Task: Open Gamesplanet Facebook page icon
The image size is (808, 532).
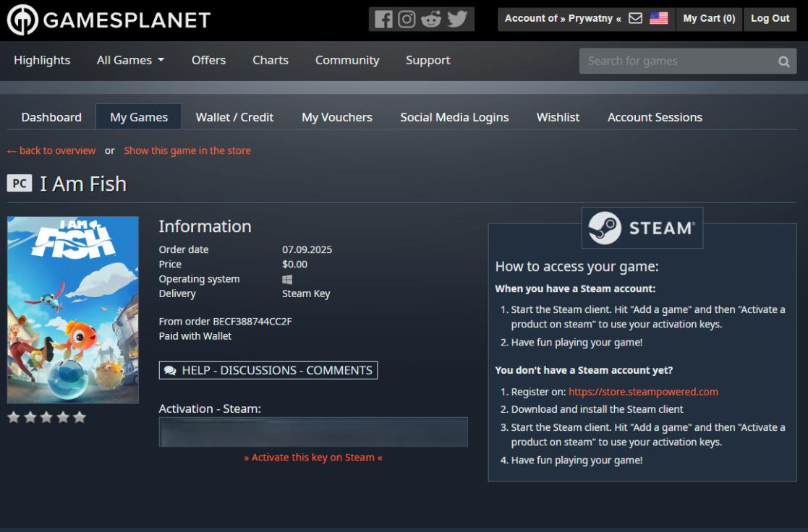Action: coord(383,20)
